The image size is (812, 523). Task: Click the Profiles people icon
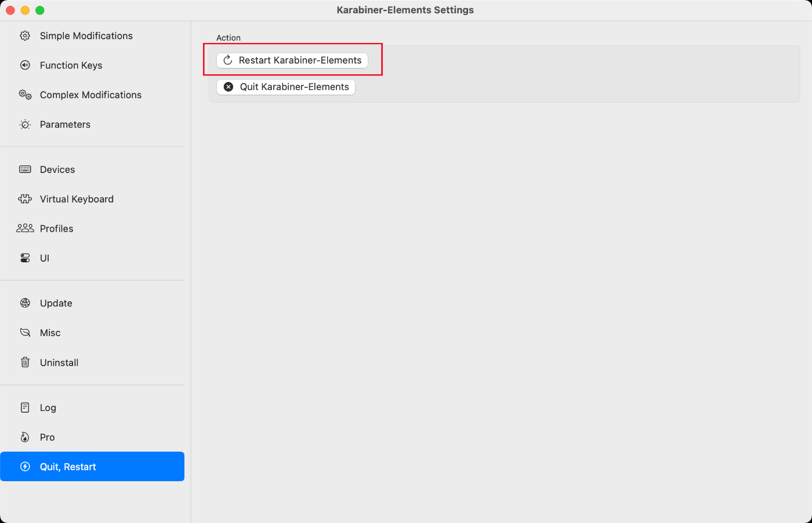pyautogui.click(x=25, y=229)
